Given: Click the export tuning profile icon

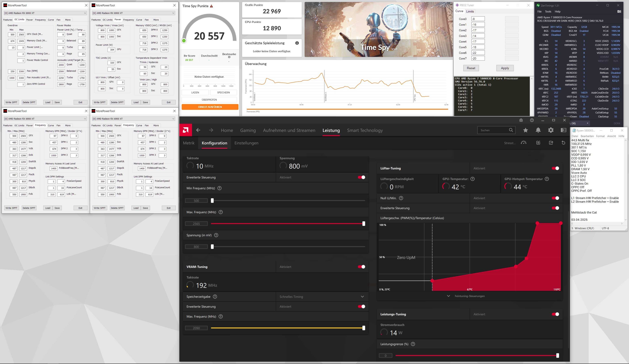Looking at the screenshot, I should (551, 143).
